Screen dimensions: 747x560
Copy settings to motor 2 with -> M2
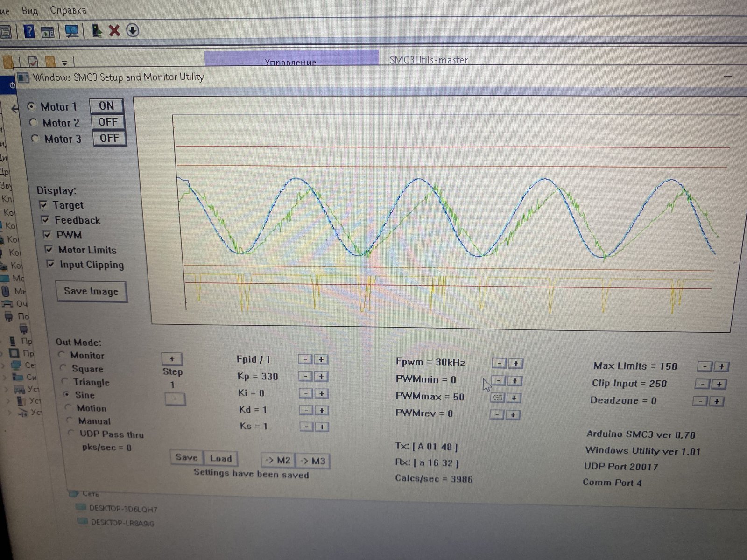277,461
